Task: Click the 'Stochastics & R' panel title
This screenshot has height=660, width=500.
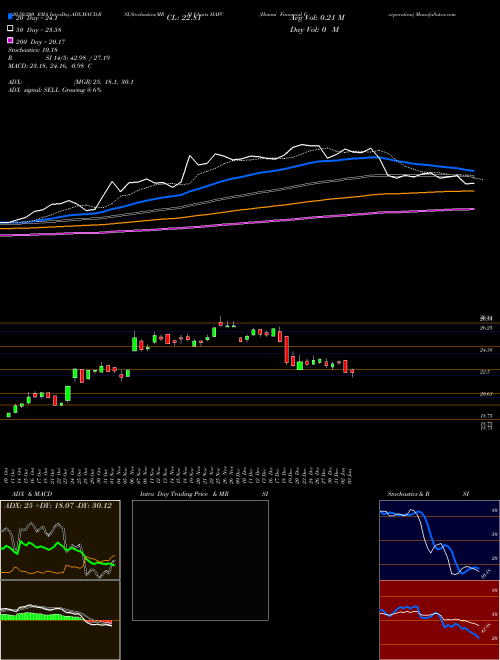Action: pyautogui.click(x=408, y=494)
